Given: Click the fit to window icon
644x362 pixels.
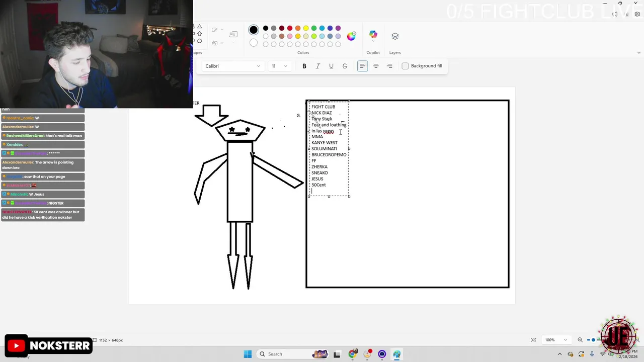Looking at the screenshot, I should point(533,340).
